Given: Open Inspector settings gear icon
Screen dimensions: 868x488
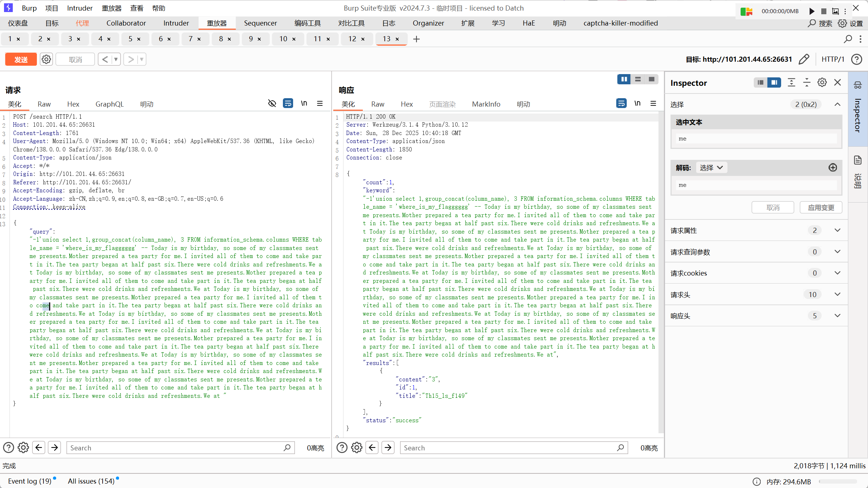Looking at the screenshot, I should (822, 82).
